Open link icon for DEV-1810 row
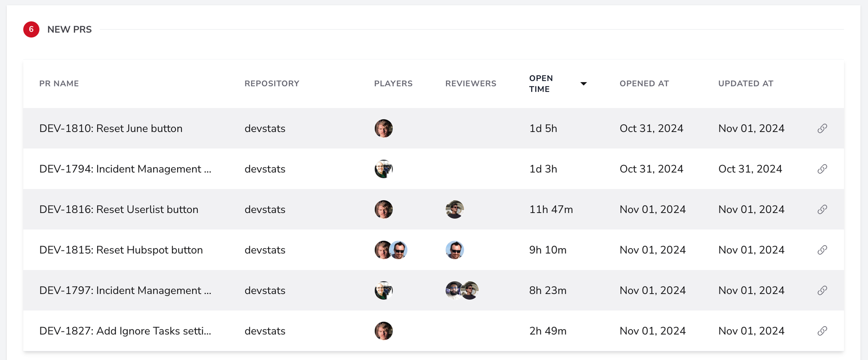868x360 pixels. [822, 129]
